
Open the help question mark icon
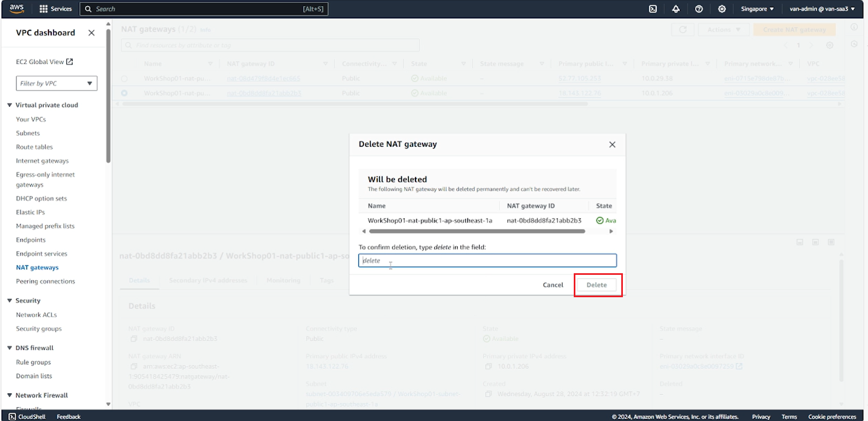pyautogui.click(x=699, y=9)
